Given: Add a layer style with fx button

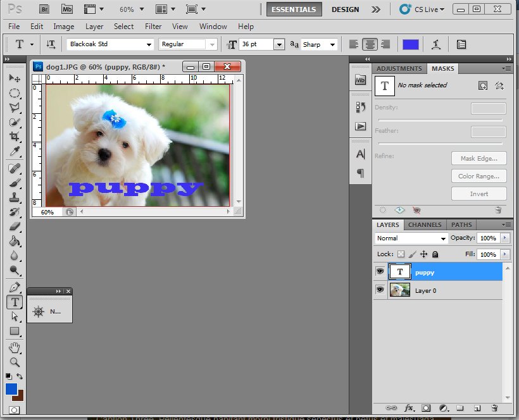Looking at the screenshot, I should [409, 408].
